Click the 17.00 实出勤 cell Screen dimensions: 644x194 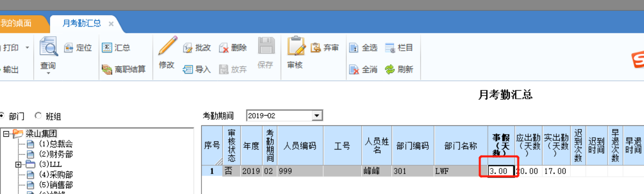556,171
